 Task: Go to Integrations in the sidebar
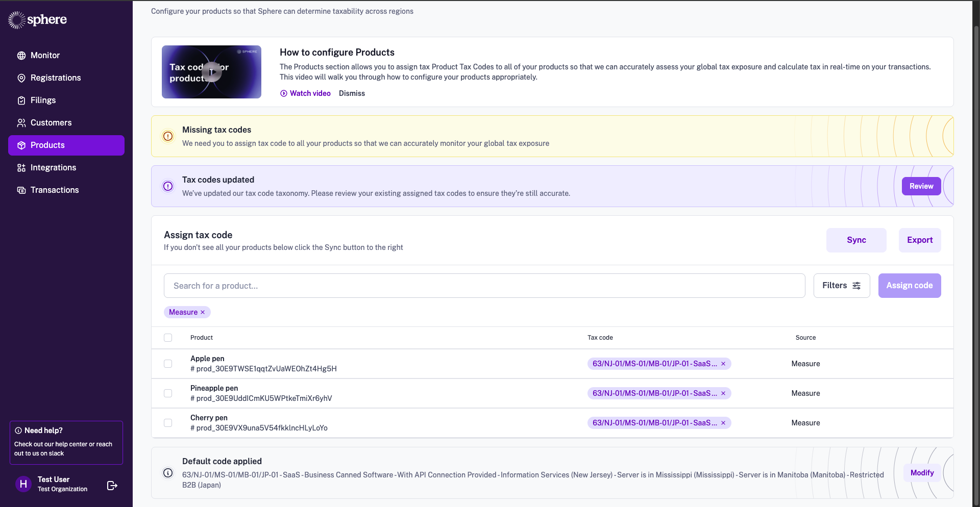click(x=53, y=168)
